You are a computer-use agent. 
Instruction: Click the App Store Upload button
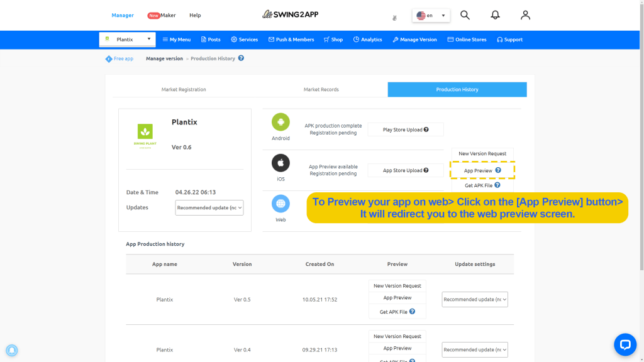(406, 170)
